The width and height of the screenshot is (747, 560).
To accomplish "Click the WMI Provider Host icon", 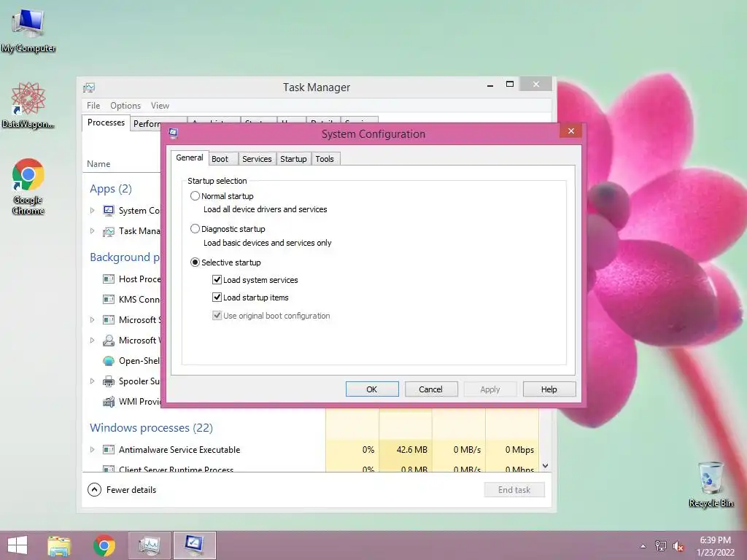I will click(x=109, y=402).
